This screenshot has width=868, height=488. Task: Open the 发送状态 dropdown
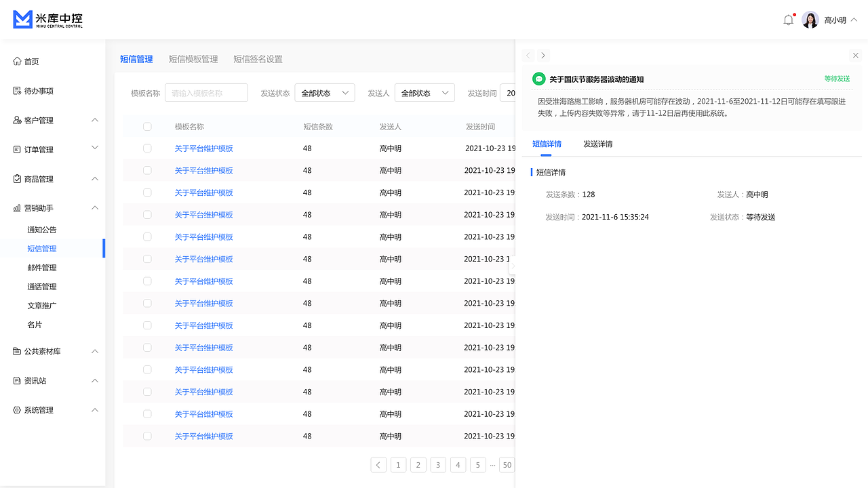tap(325, 93)
